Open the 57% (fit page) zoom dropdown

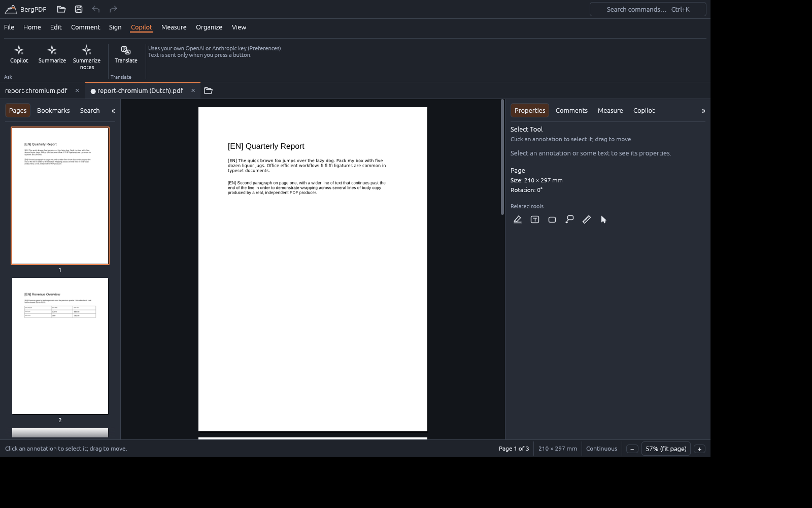coord(666,449)
